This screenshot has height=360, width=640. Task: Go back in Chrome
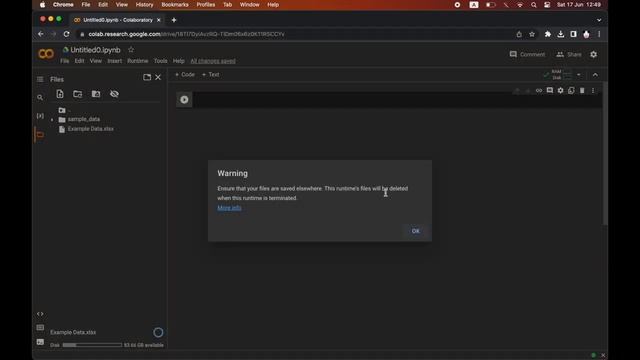click(x=41, y=34)
